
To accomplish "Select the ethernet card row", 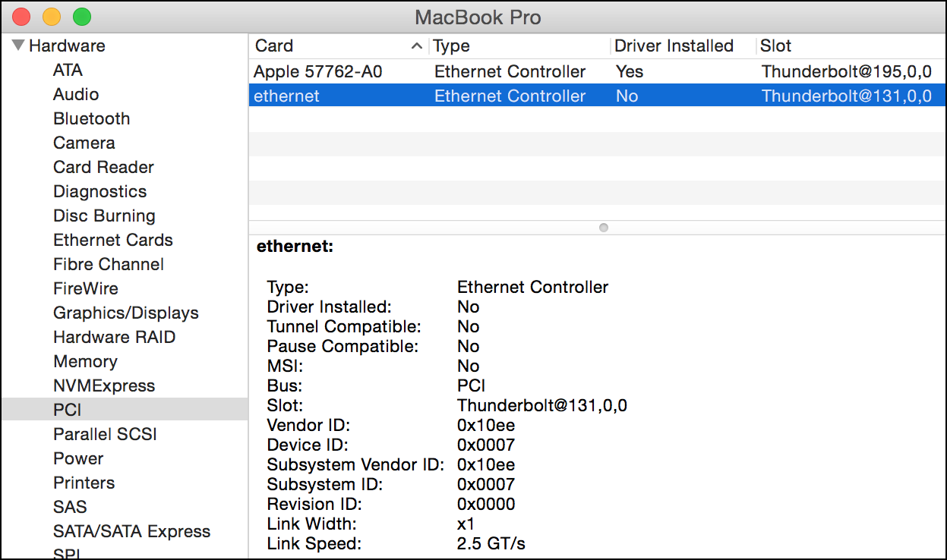I will pos(598,96).
